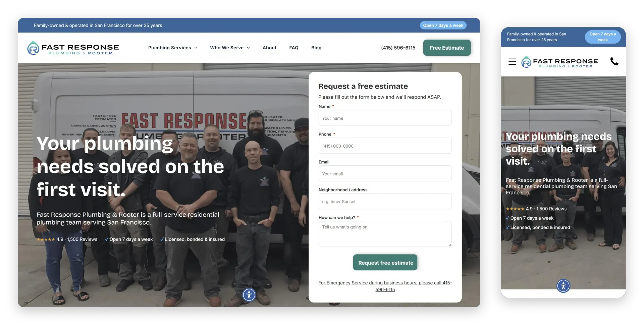Go to the FAQ page
This screenshot has height=325, width=644.
click(x=294, y=48)
